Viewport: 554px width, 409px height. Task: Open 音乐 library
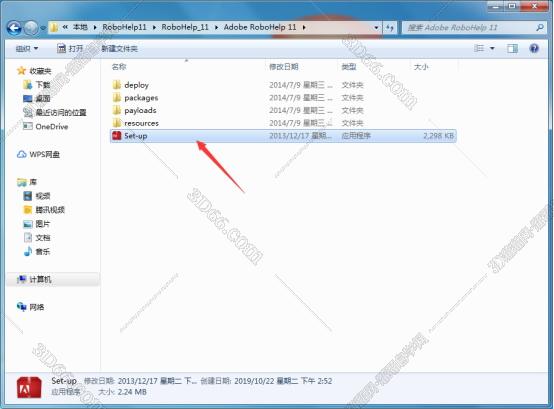coord(43,251)
